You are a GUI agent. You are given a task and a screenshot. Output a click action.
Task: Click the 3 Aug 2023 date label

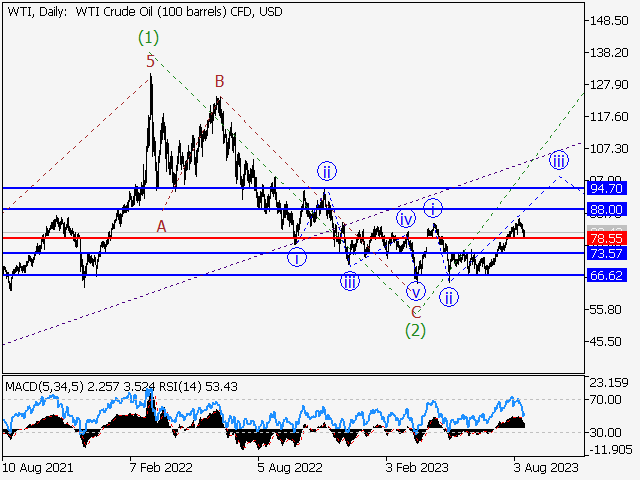[x=546, y=467]
